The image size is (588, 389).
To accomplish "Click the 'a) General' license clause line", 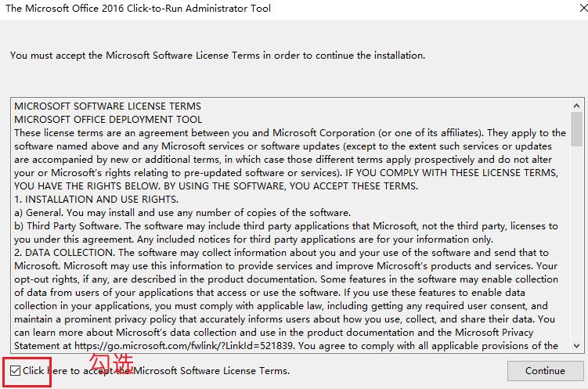I will (x=182, y=213).
